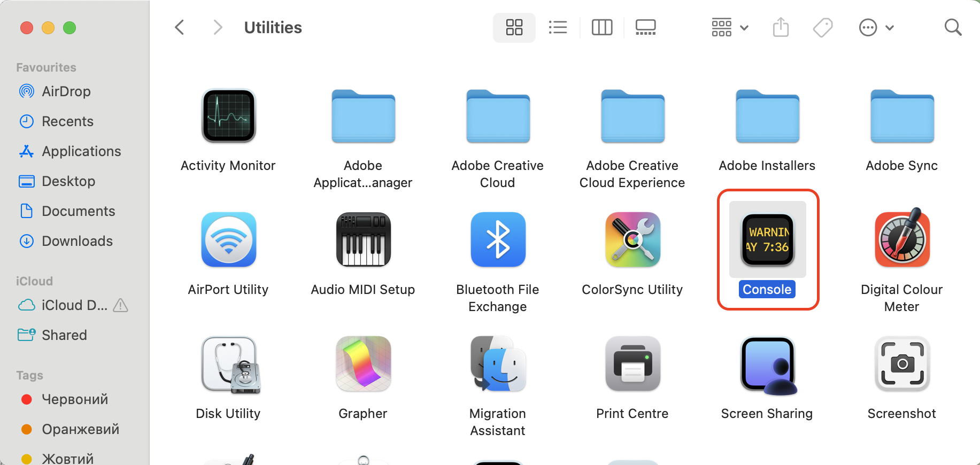Open the group-by options dropdown

pyautogui.click(x=729, y=27)
